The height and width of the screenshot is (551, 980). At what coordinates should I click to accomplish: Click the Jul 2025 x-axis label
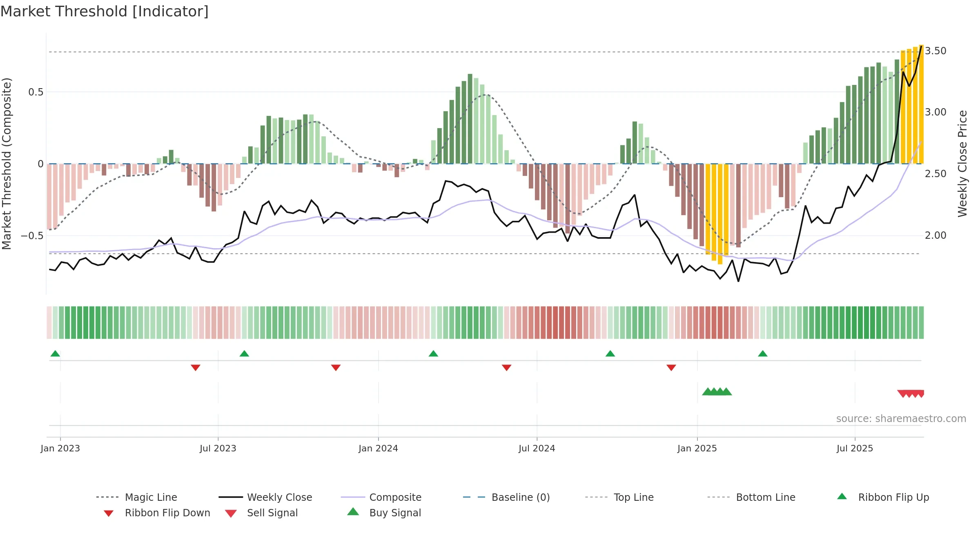(x=855, y=449)
